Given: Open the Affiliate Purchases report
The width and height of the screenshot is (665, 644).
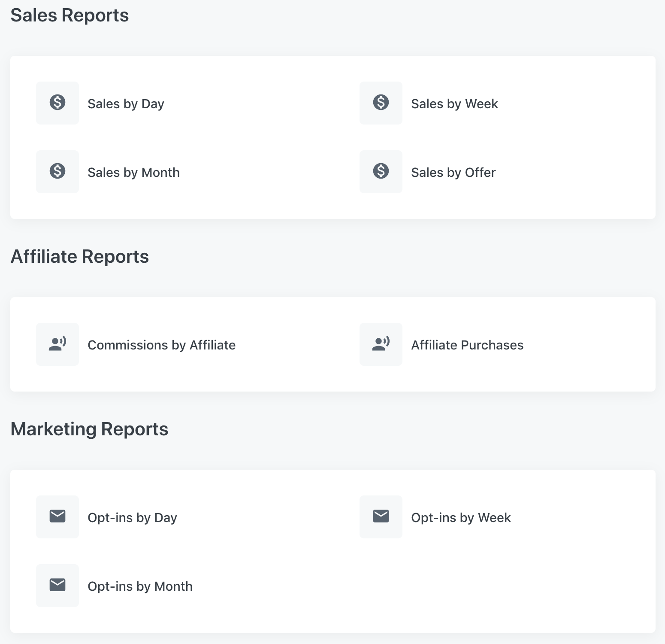Looking at the screenshot, I should 467,345.
